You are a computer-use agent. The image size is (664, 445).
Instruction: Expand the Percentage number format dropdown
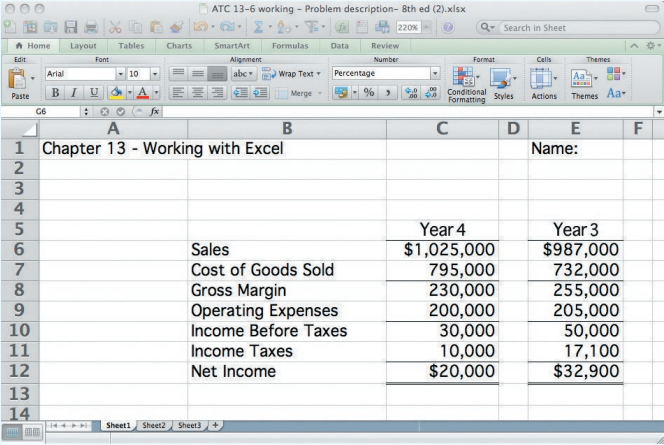[x=435, y=74]
